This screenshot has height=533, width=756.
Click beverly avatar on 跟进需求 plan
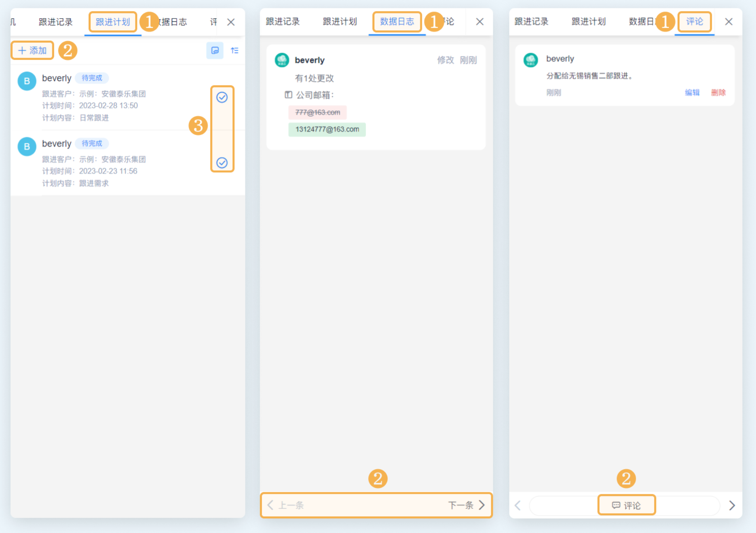click(27, 146)
